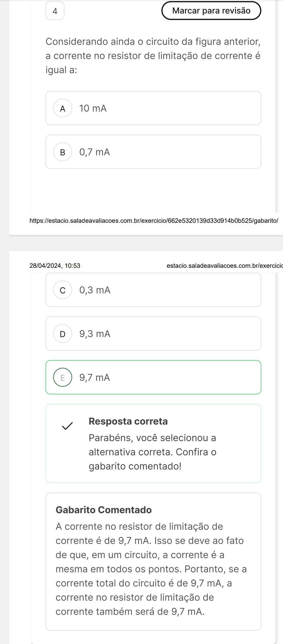Click the Resposta correta heading
This screenshot has height=644, width=283.
pos(128,421)
